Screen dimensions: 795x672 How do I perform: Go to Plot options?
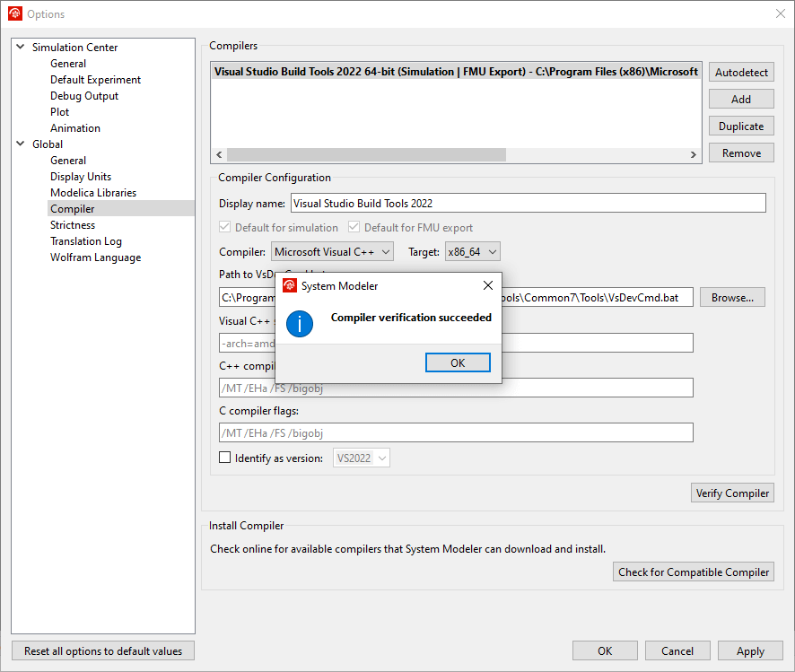(59, 112)
